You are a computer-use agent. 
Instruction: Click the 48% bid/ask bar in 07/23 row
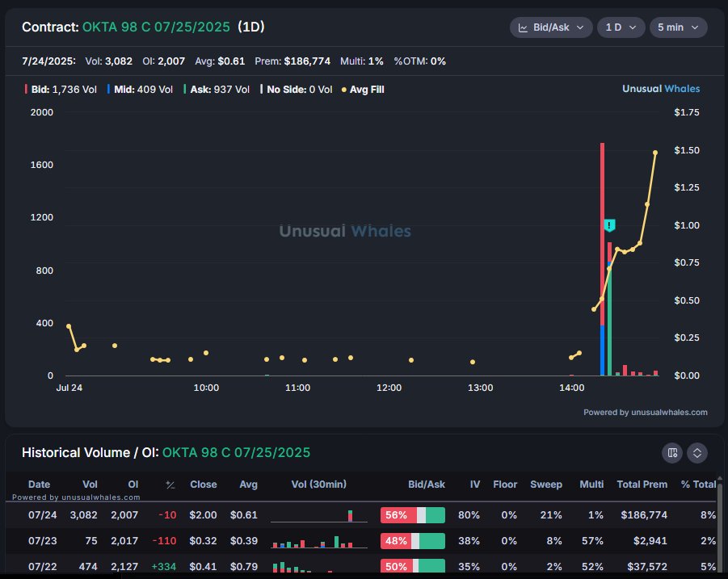pos(413,541)
